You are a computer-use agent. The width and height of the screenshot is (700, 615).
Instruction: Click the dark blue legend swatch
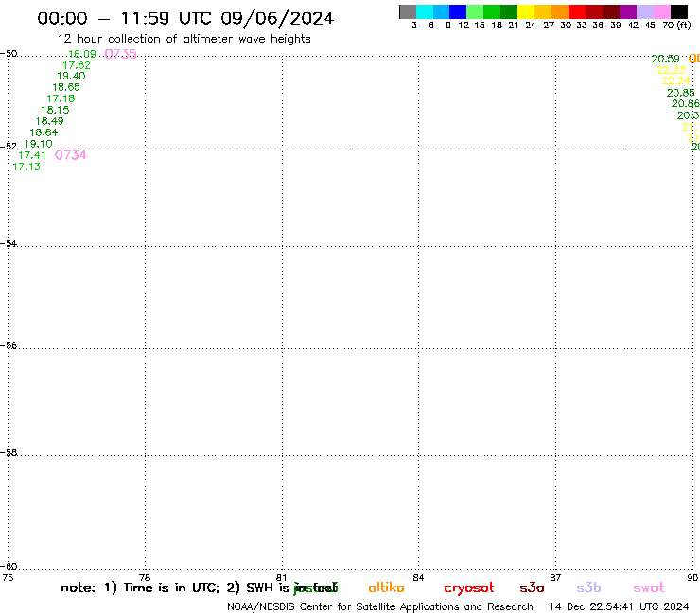click(x=458, y=11)
